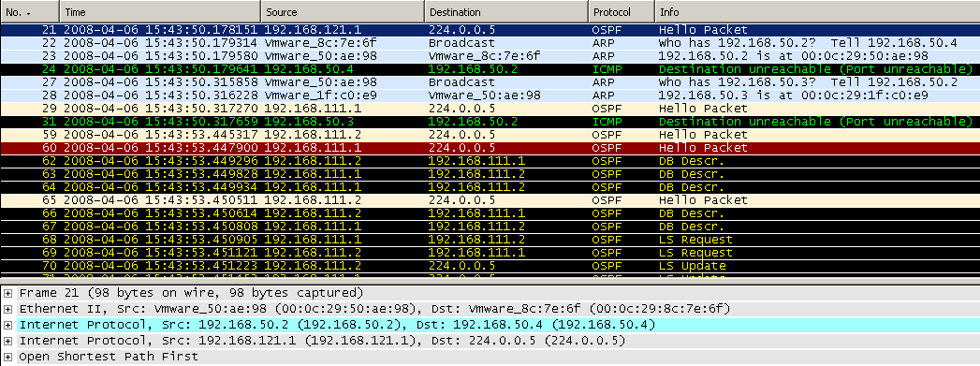Select packet 66 DB Descr. row

[x=490, y=213]
